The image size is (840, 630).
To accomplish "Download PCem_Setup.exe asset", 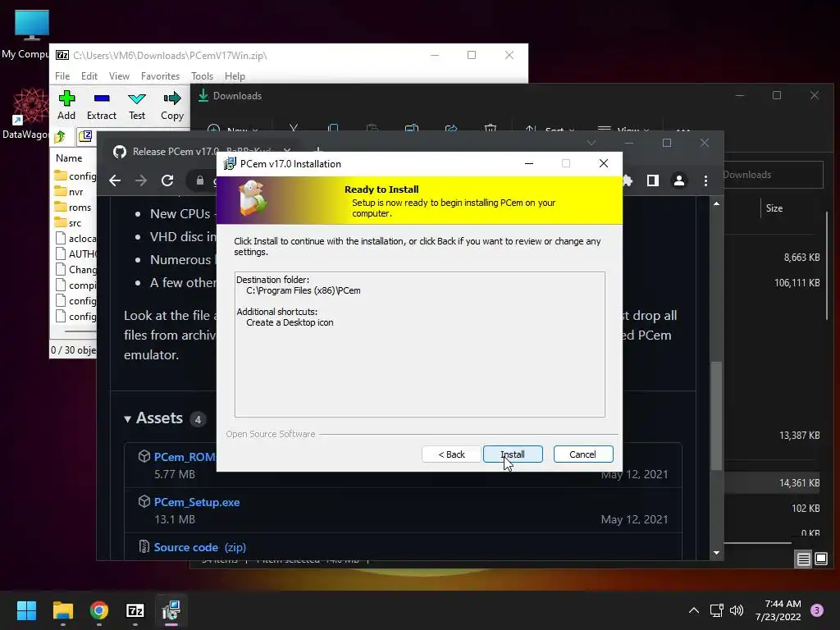I will (x=197, y=502).
